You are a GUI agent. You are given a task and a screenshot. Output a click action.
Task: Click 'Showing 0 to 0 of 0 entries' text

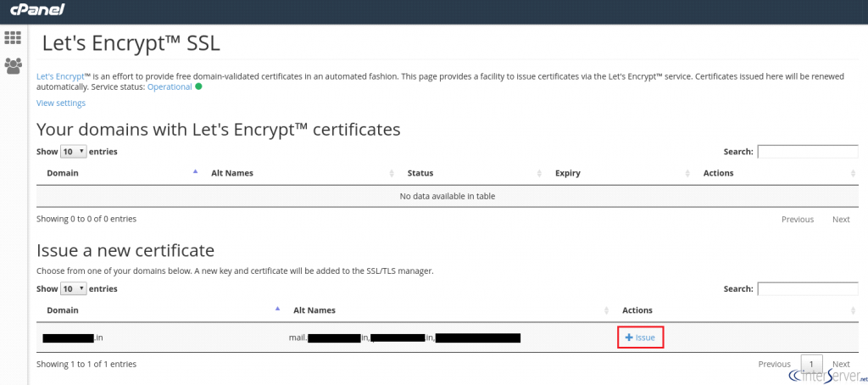[x=86, y=219]
